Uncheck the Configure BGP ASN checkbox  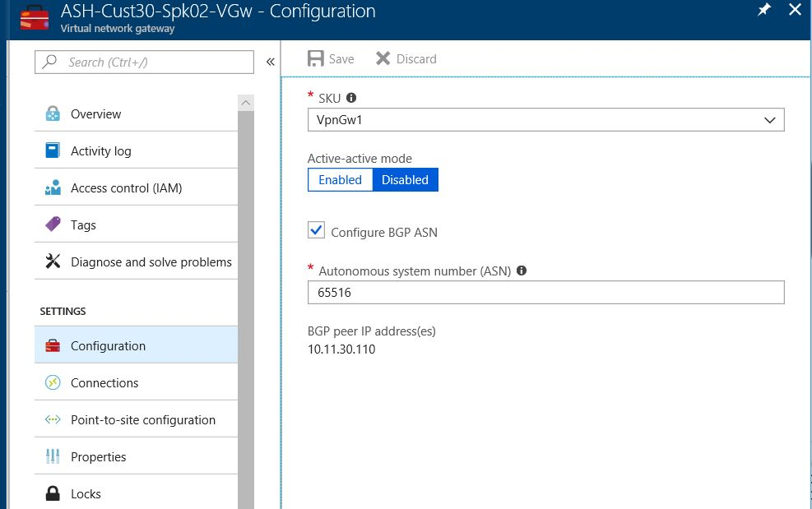316,231
